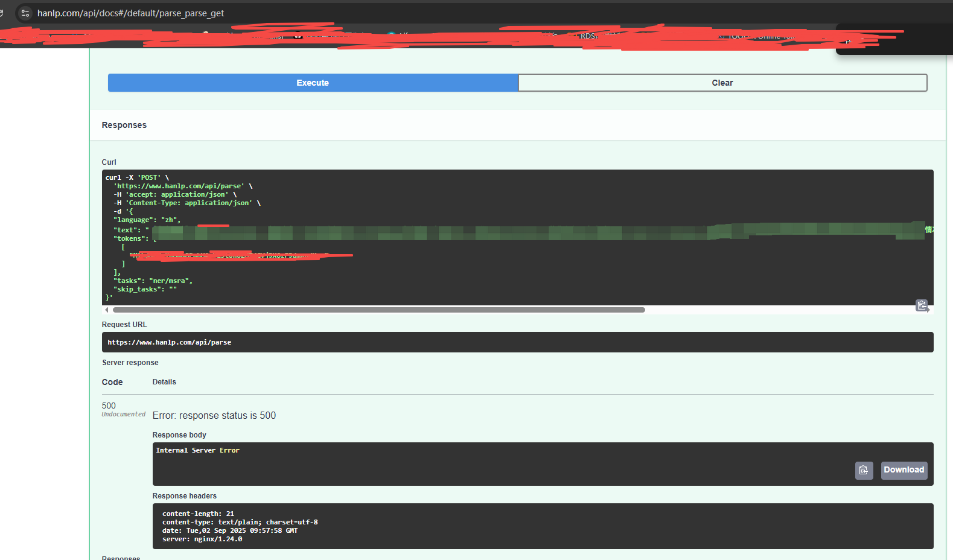Select the Request URL https://www.hanlp.com/api/parse text
Viewport: 953px width, 560px height.
(x=169, y=342)
